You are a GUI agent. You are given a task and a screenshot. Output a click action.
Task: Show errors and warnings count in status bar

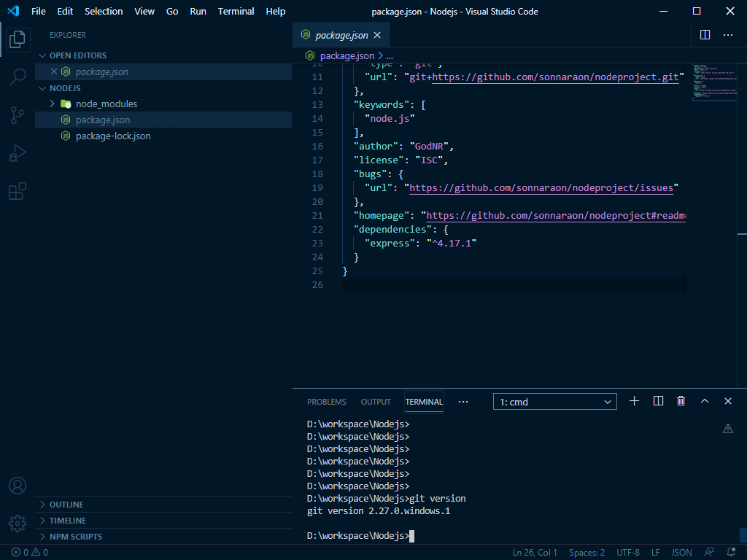[29, 553]
